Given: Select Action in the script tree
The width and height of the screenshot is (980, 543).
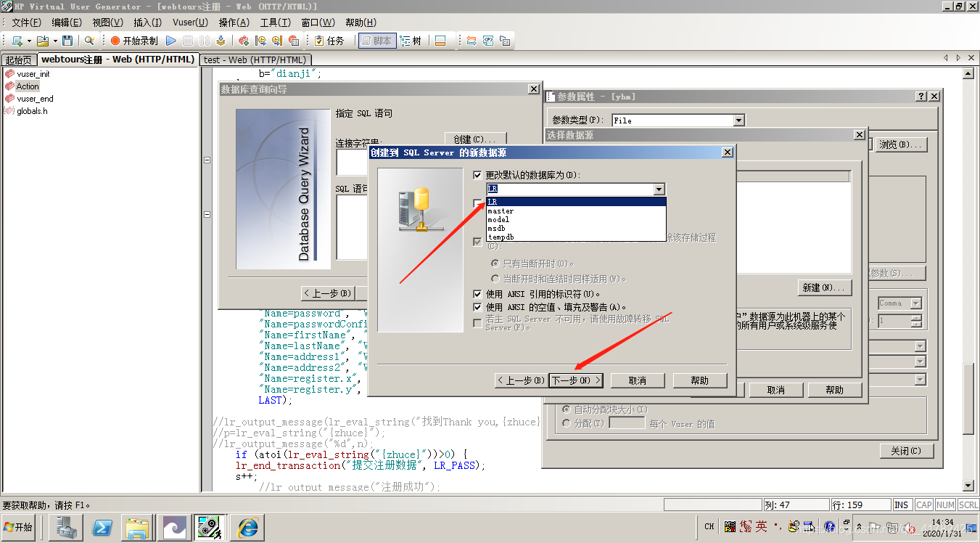Looking at the screenshot, I should (28, 86).
